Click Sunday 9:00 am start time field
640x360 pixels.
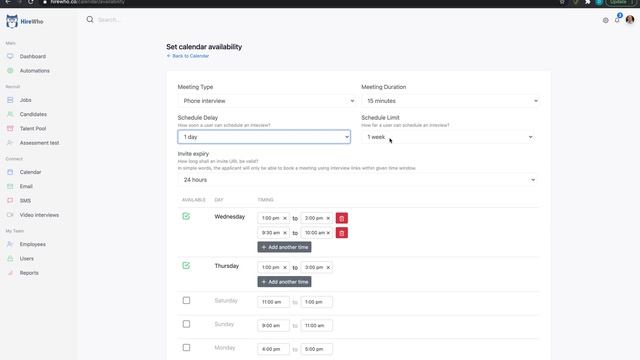click(273, 326)
